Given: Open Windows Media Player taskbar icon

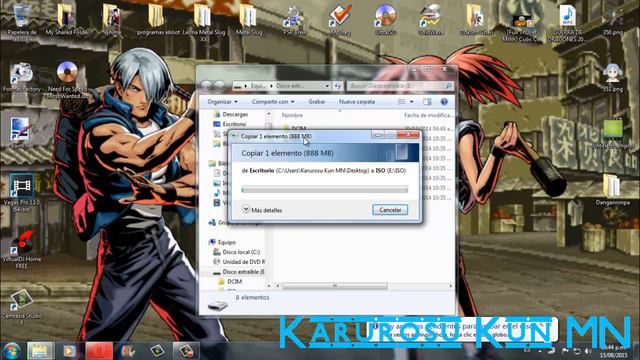Looking at the screenshot, I should pos(69,351).
